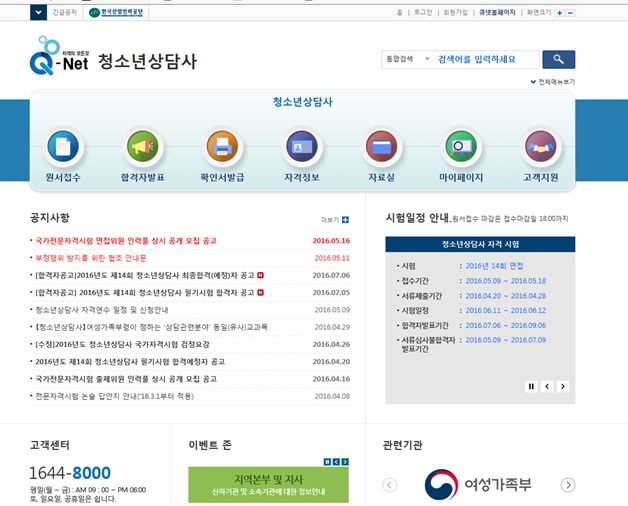Image resolution: width=628 pixels, height=506 pixels.
Task: Open the 로그인 link
Action: point(423,12)
